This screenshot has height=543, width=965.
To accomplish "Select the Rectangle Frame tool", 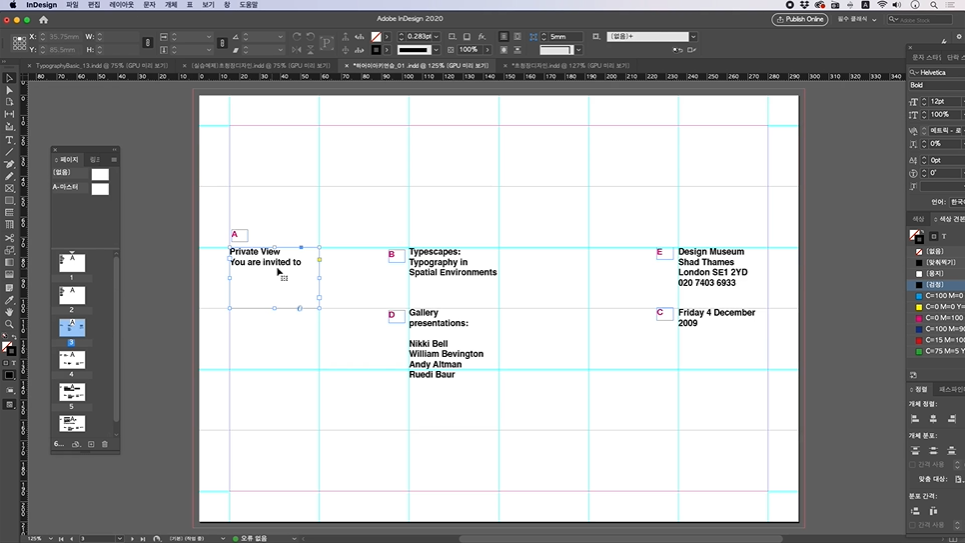I will click(x=9, y=188).
